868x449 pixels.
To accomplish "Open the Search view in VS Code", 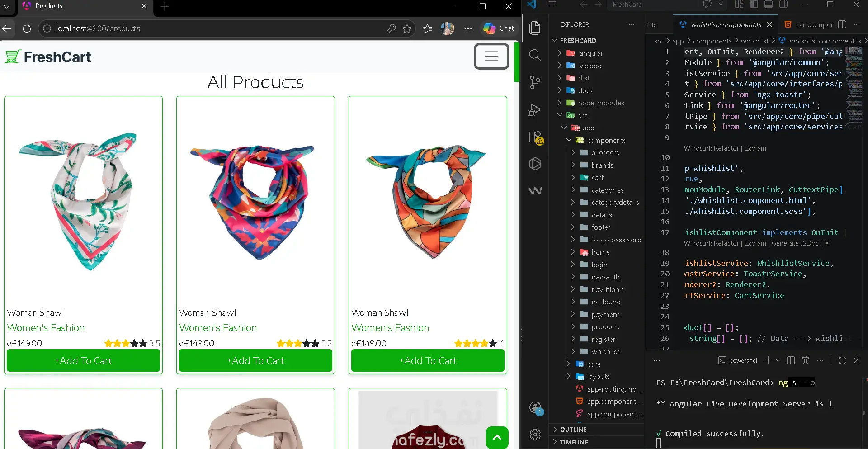I will click(x=535, y=55).
